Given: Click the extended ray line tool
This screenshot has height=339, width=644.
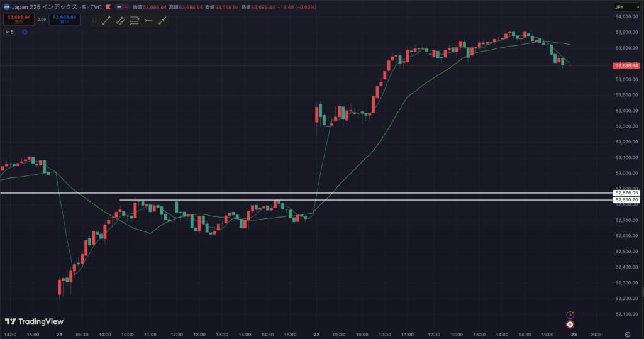Looking at the screenshot, I should tap(162, 21).
